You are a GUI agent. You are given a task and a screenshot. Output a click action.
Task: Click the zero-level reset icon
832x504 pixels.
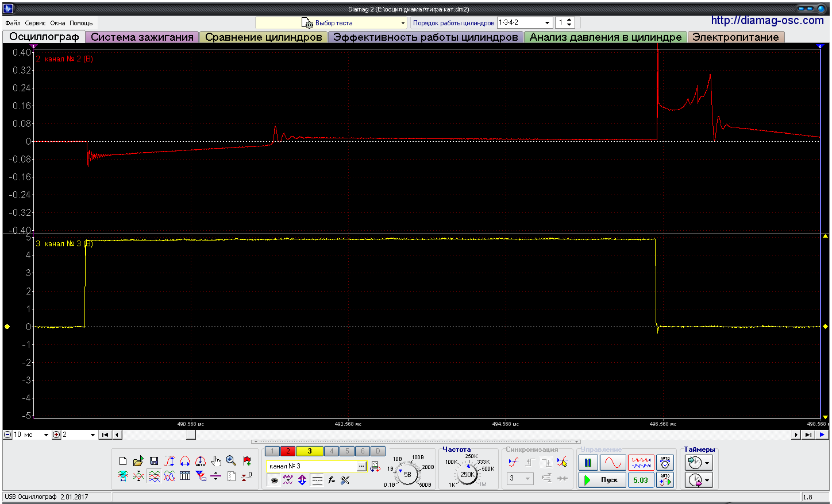tap(247, 476)
